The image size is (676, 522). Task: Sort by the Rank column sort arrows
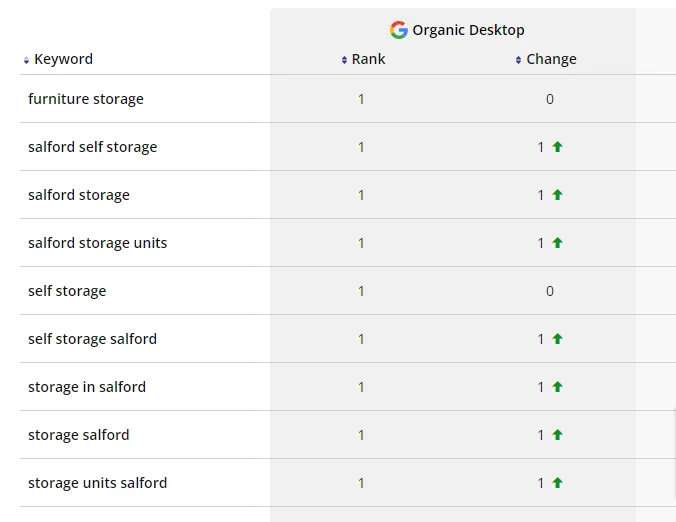tap(344, 60)
